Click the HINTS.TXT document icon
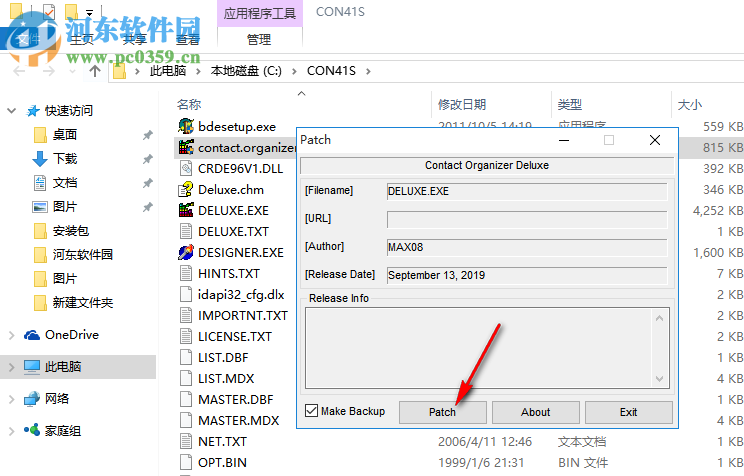744x476 pixels. click(186, 273)
